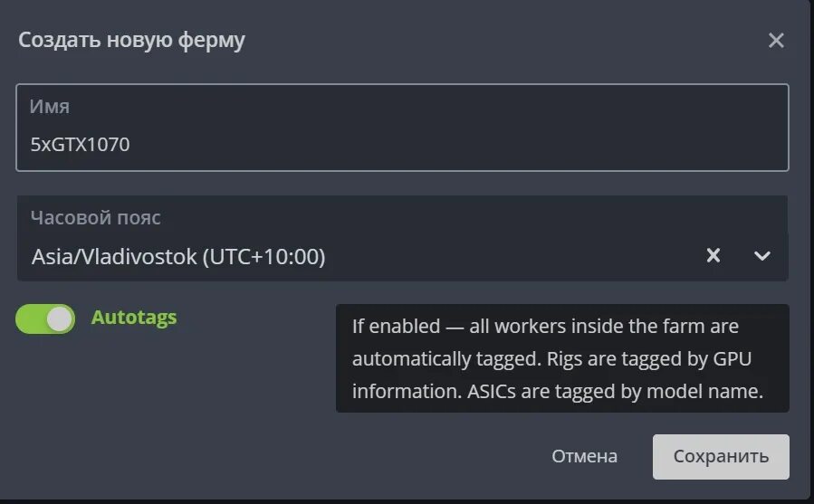Click the Asia/Vladivostok (UTC+10:00) value
Image resolution: width=814 pixels, height=504 pixels.
click(x=178, y=256)
